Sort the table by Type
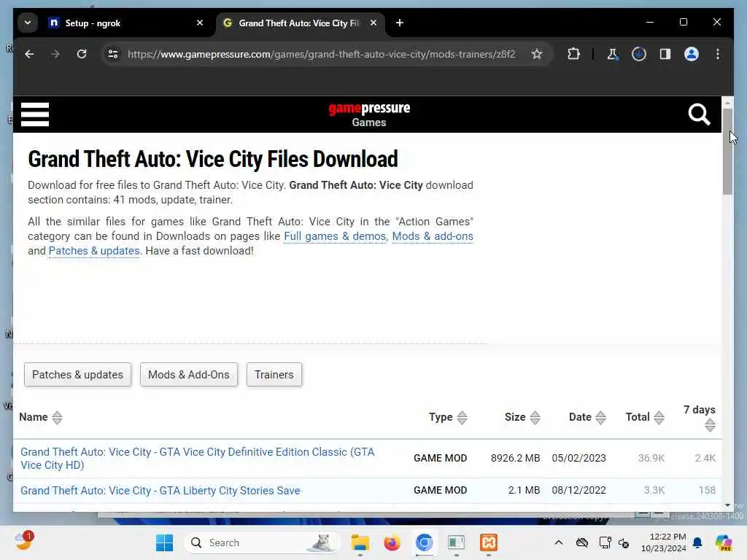The height and width of the screenshot is (560, 747). click(448, 417)
